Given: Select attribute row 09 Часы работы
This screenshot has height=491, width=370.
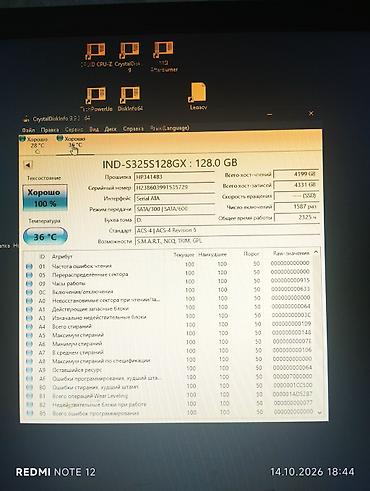Looking at the screenshot, I should (169, 283).
